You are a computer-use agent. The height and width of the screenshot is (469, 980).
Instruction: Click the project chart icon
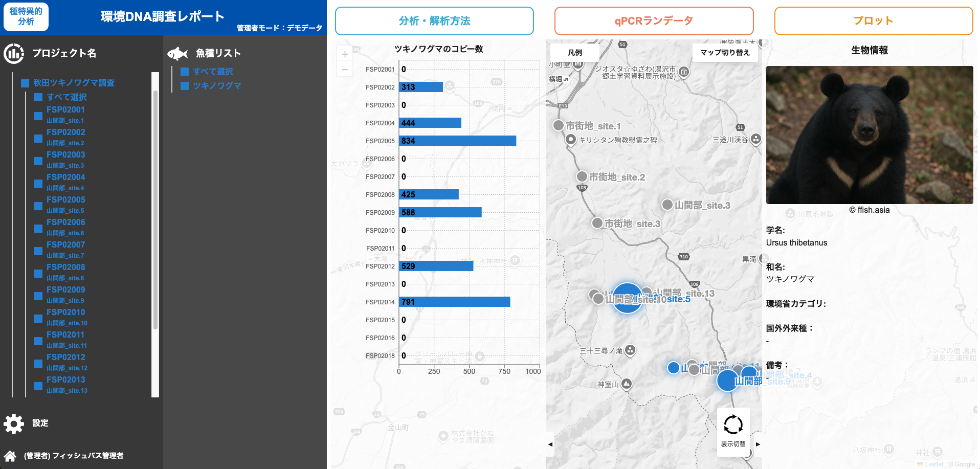point(14,53)
